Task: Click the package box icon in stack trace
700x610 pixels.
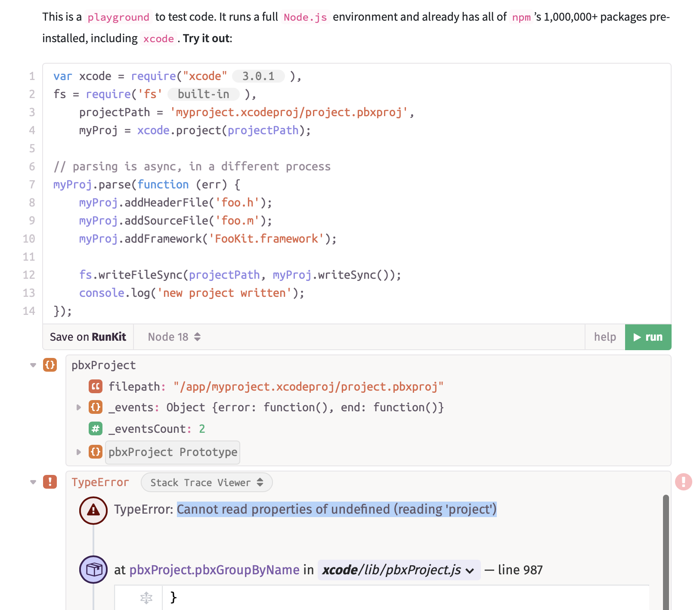Action: click(x=93, y=570)
